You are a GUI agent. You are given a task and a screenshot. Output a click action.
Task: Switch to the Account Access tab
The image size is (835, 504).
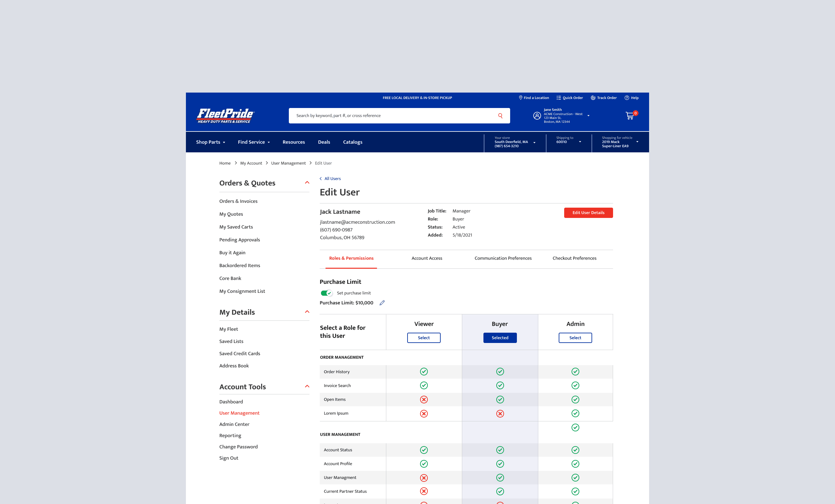click(x=427, y=258)
